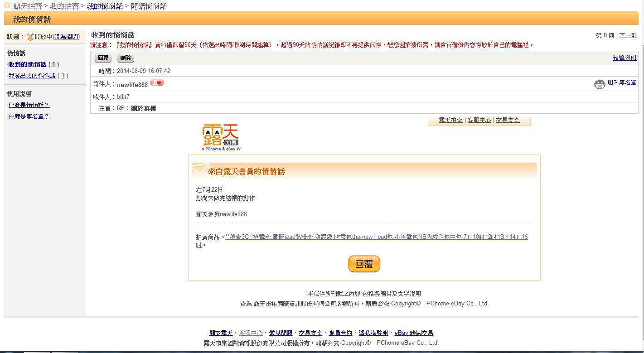Open 預覽列印 print preview link

pos(625,58)
